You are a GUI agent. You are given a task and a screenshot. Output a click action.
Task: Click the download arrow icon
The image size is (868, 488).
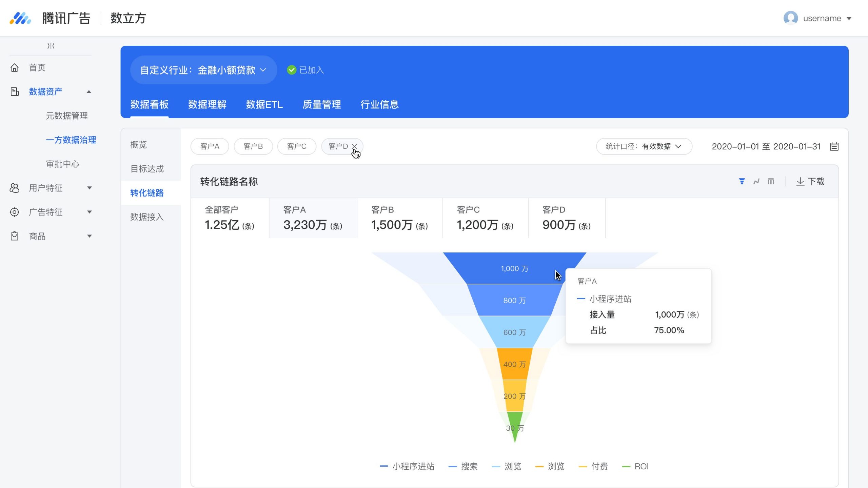(800, 182)
